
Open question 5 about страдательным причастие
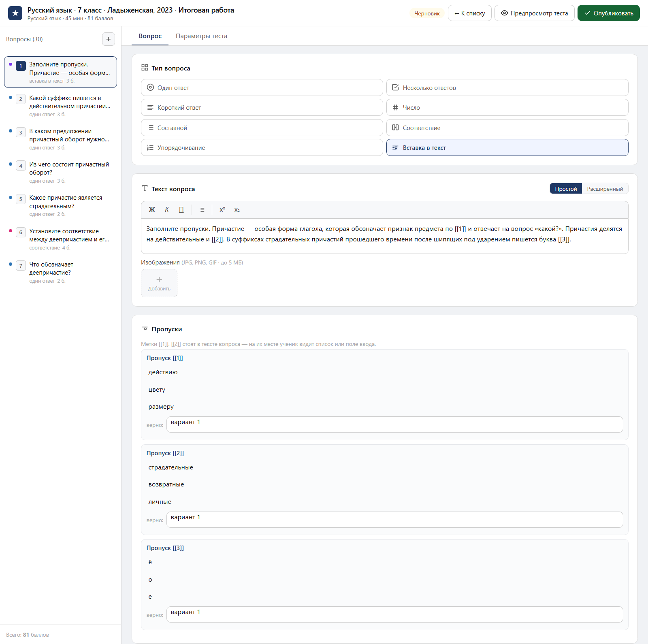point(60,205)
